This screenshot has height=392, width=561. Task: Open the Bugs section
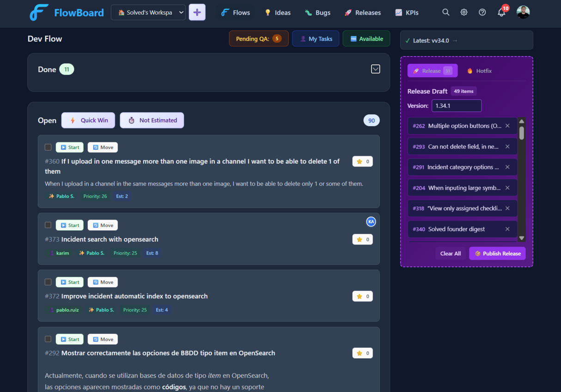[x=317, y=12]
